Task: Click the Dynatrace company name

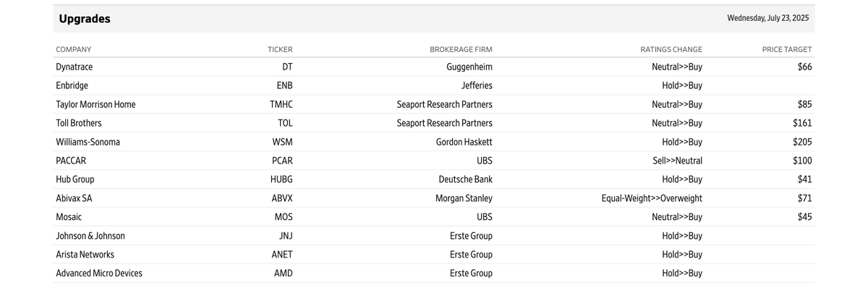Action: coord(75,67)
